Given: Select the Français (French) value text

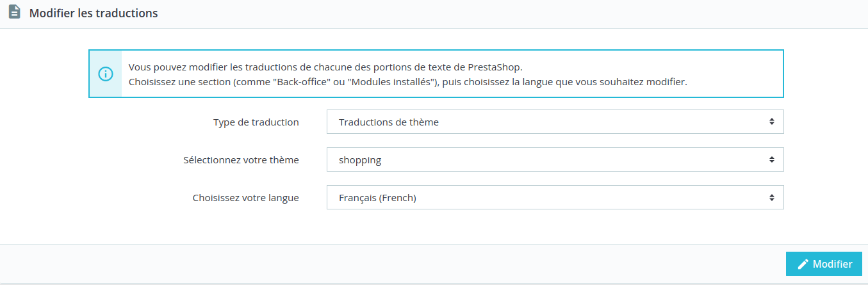Looking at the screenshot, I should click(377, 198).
